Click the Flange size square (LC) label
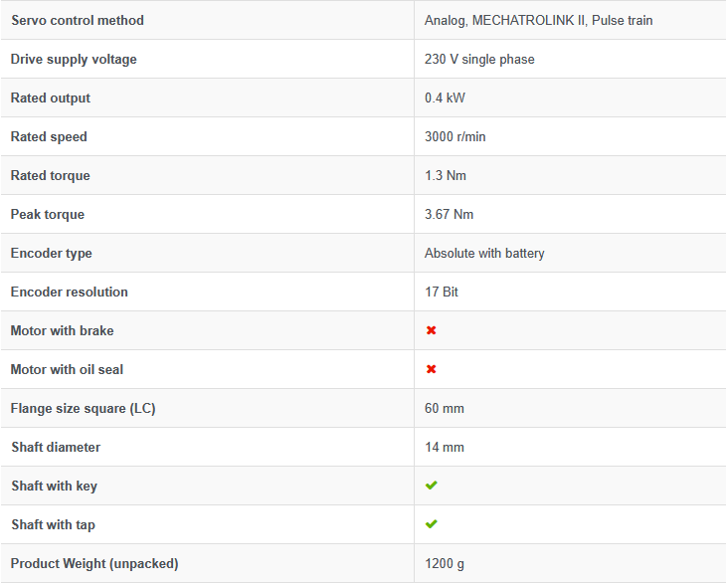726x588 pixels. click(84, 408)
